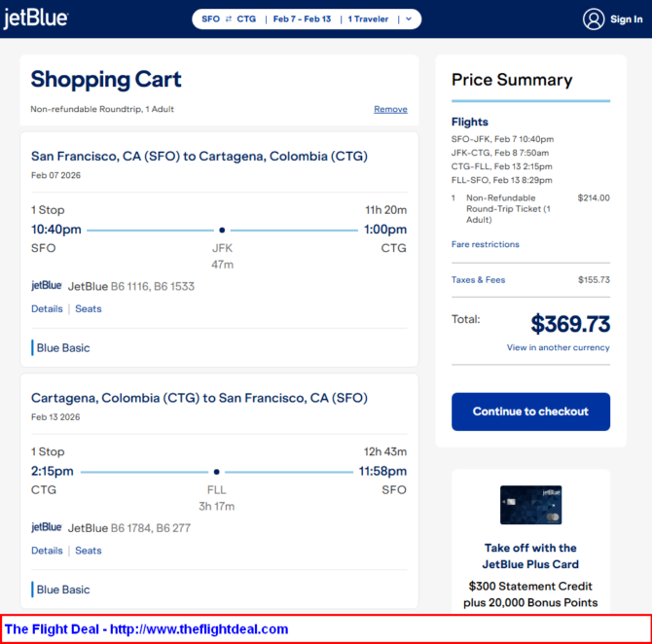This screenshot has width=652, height=644.
Task: Click the FLL stopover dot marker
Action: pos(216,472)
